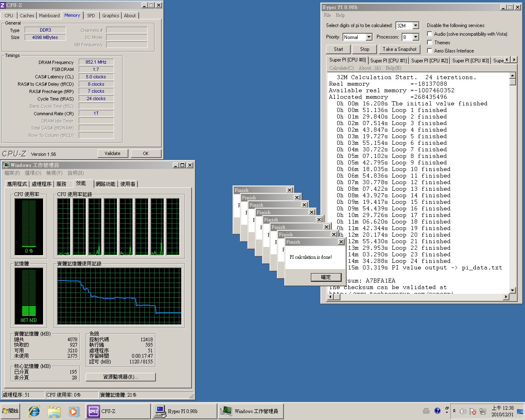Screen dimensions: 525x420
Task: Click the Validate button in CPU-Z
Action: click(x=112, y=153)
